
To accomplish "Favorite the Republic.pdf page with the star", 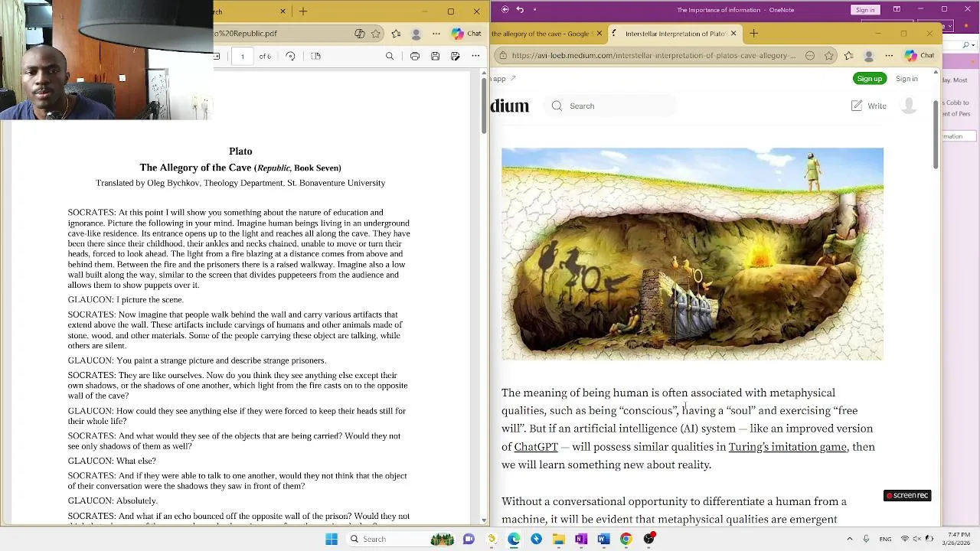I will pos(376,34).
